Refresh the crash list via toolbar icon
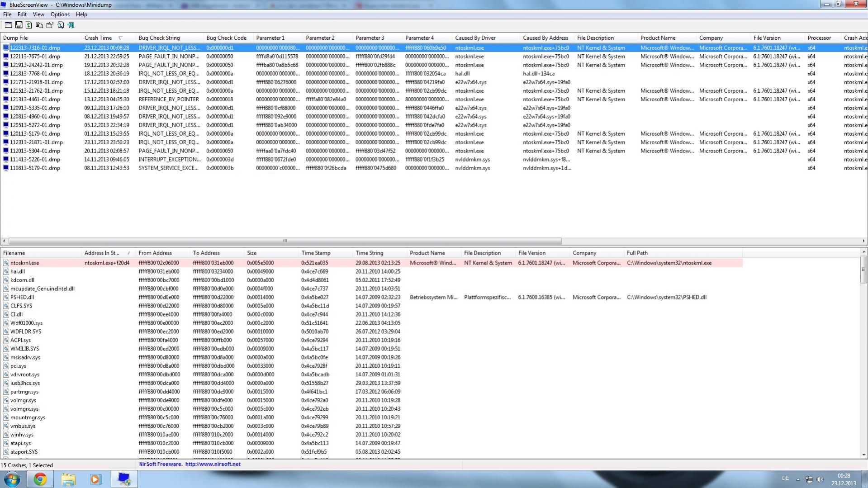This screenshot has height=488, width=868. point(29,25)
